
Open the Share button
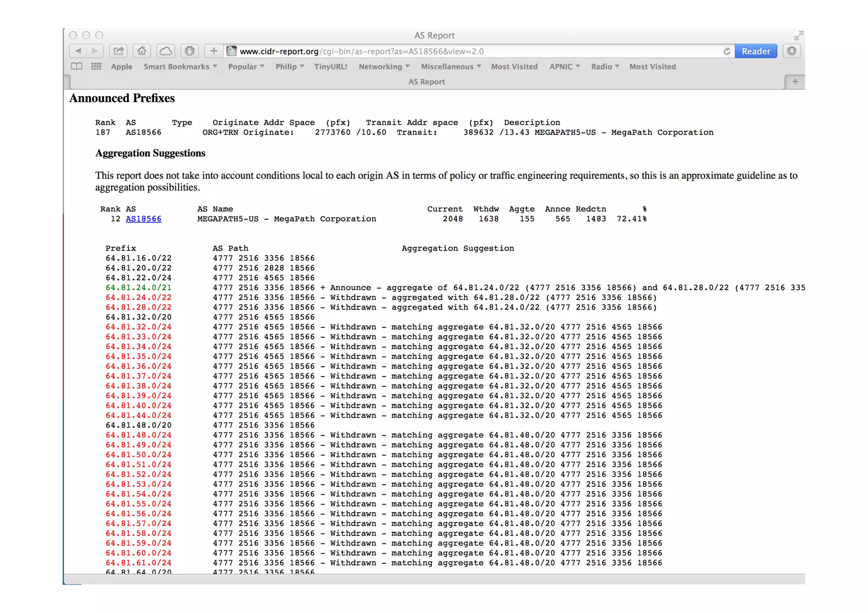[x=119, y=51]
